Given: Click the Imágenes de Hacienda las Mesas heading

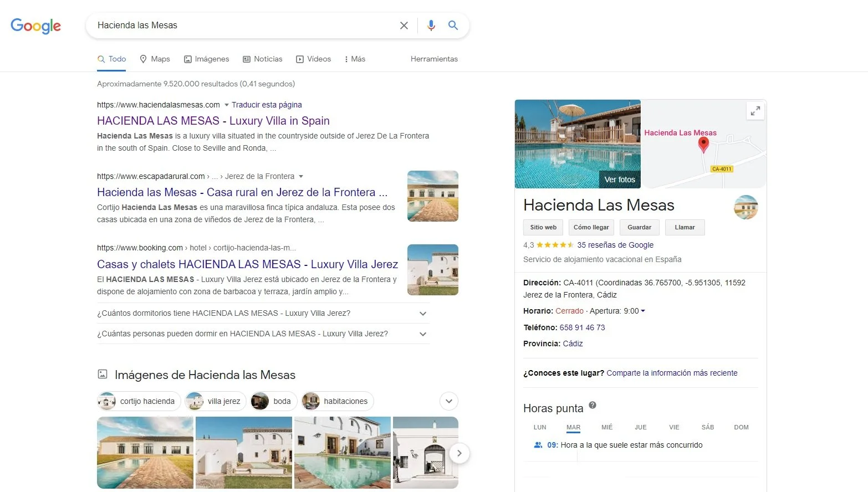Looking at the screenshot, I should (x=205, y=375).
